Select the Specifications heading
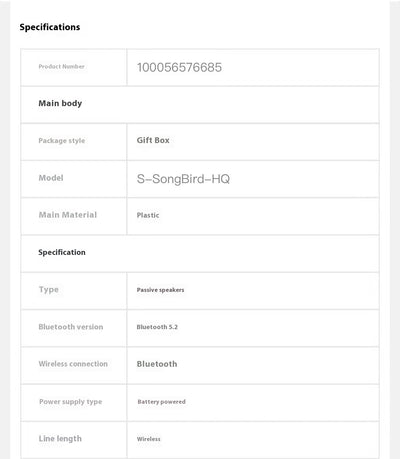Image resolution: width=400 pixels, height=459 pixels. coord(50,27)
